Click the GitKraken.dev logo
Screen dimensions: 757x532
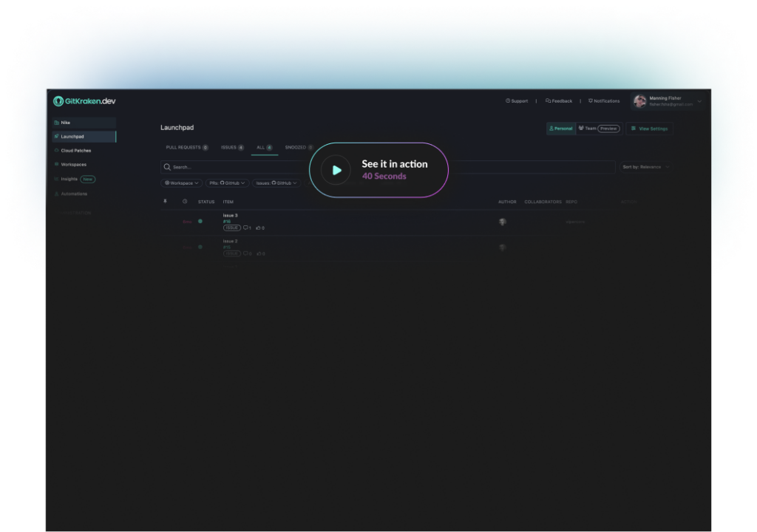pos(84,101)
